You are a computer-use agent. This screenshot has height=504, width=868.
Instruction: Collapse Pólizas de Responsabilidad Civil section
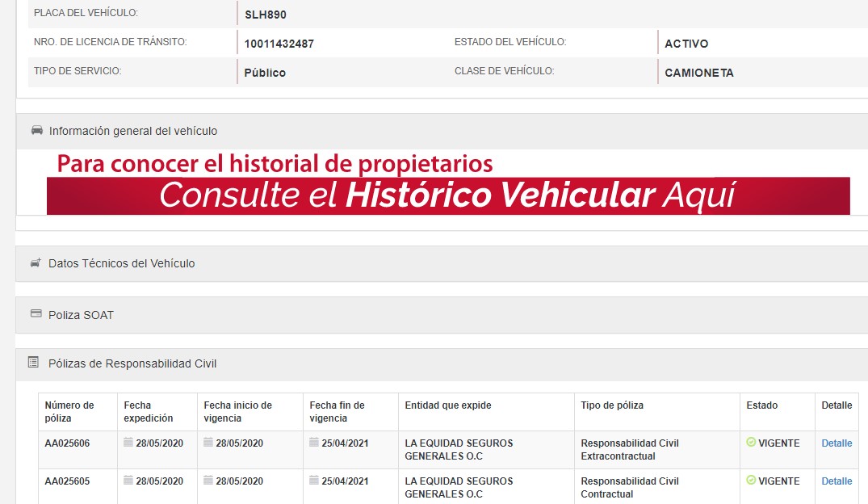132,363
